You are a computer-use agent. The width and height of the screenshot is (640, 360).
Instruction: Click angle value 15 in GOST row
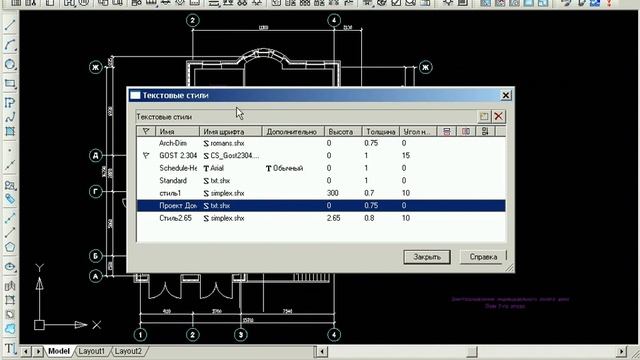pyautogui.click(x=406, y=156)
